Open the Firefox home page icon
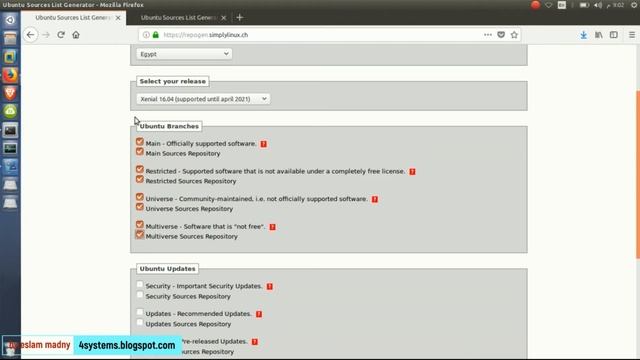 76,35
